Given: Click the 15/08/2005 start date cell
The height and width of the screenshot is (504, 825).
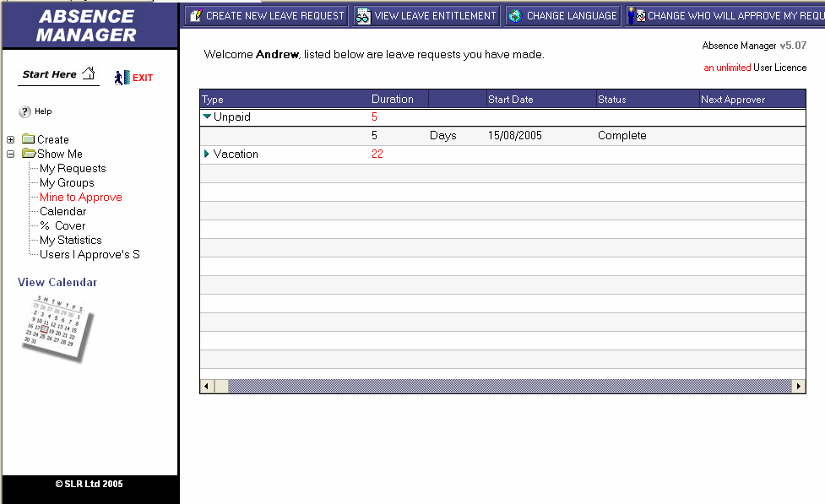Looking at the screenshot, I should (x=514, y=135).
